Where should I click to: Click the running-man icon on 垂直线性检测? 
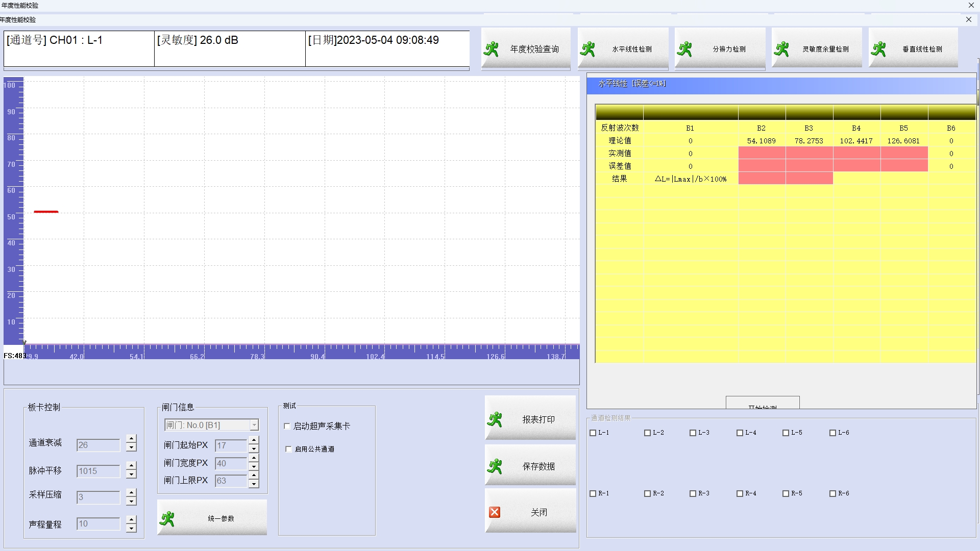[x=879, y=49]
